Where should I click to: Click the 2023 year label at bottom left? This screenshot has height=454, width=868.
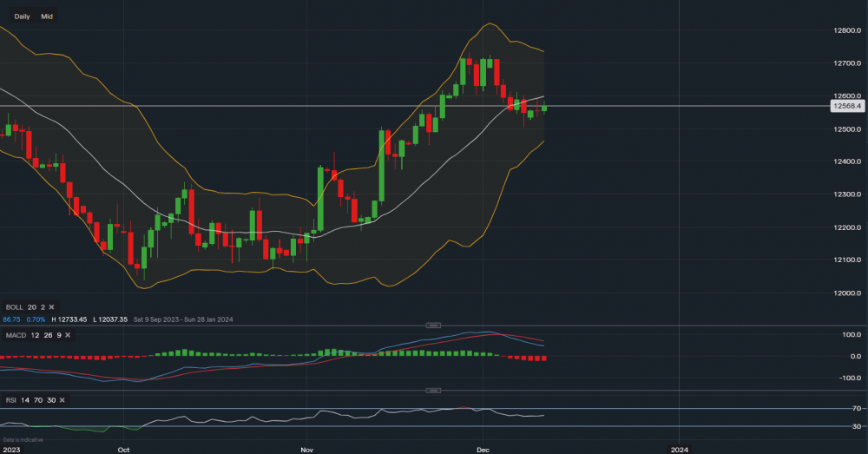(10, 450)
